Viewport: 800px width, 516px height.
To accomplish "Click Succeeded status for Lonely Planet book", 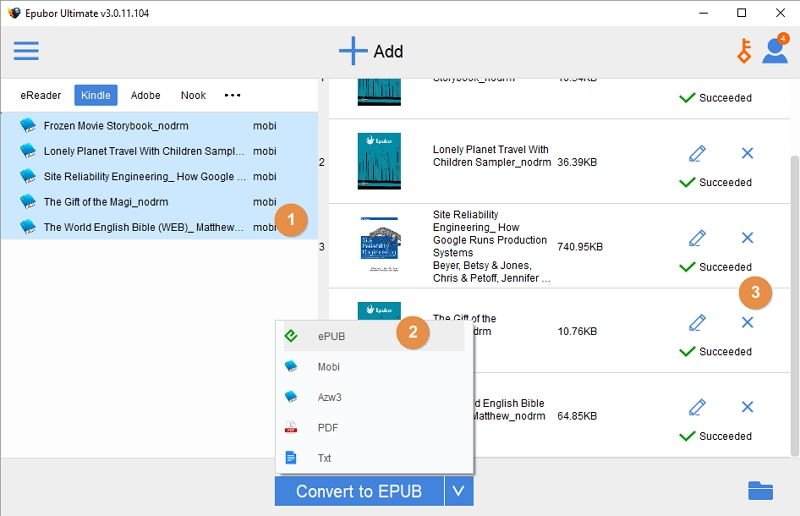I will click(715, 182).
